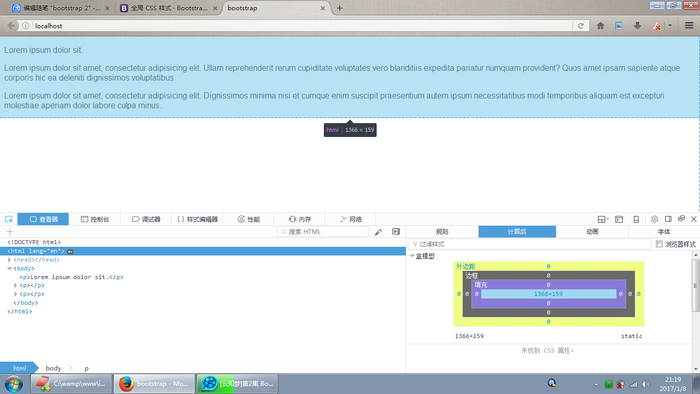Close the developer tools panel
Image resolution: width=700 pixels, height=394 pixels.
pyautogui.click(x=694, y=219)
